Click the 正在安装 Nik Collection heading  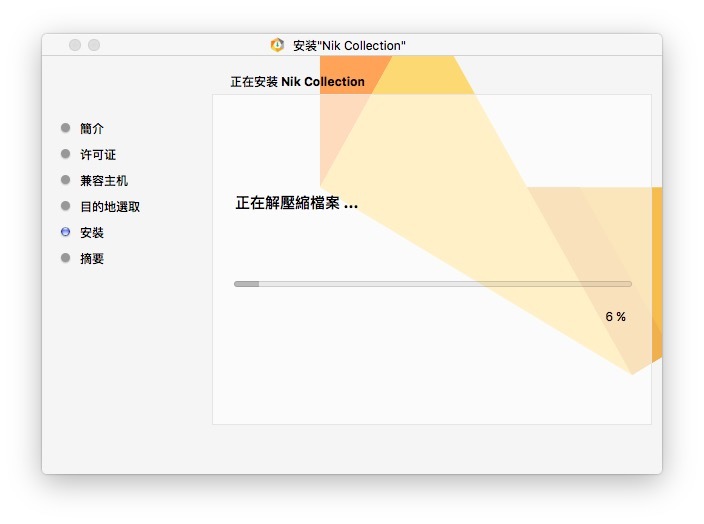[x=297, y=82]
